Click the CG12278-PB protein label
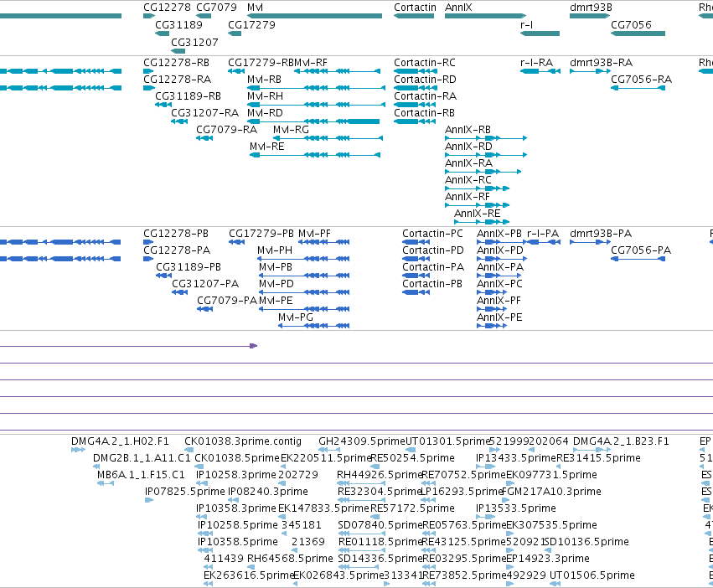The image size is (713, 588). (176, 234)
